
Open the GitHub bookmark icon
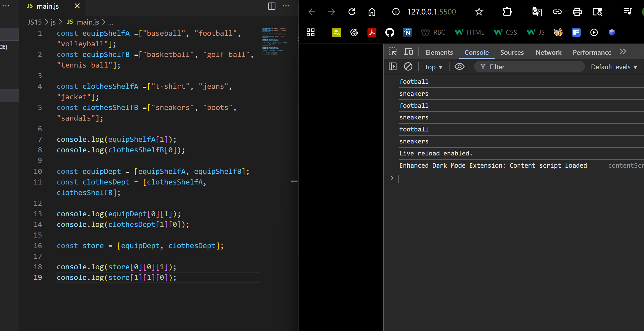click(390, 32)
